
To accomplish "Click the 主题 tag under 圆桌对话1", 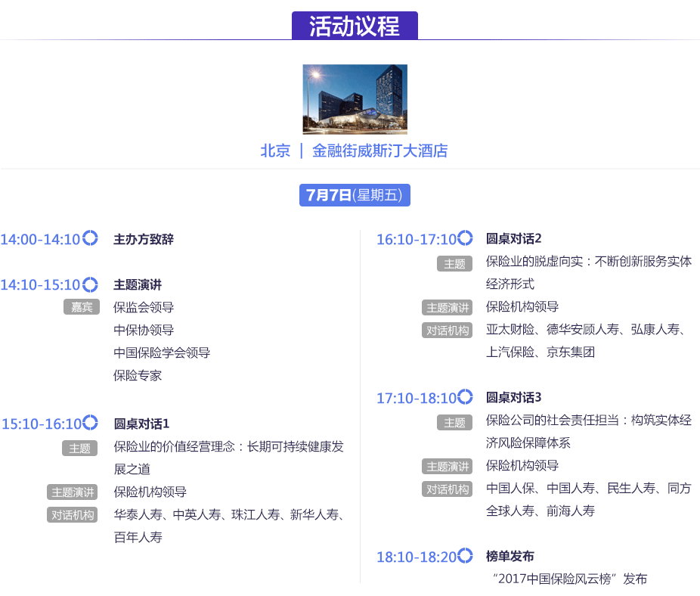I will 80,449.
